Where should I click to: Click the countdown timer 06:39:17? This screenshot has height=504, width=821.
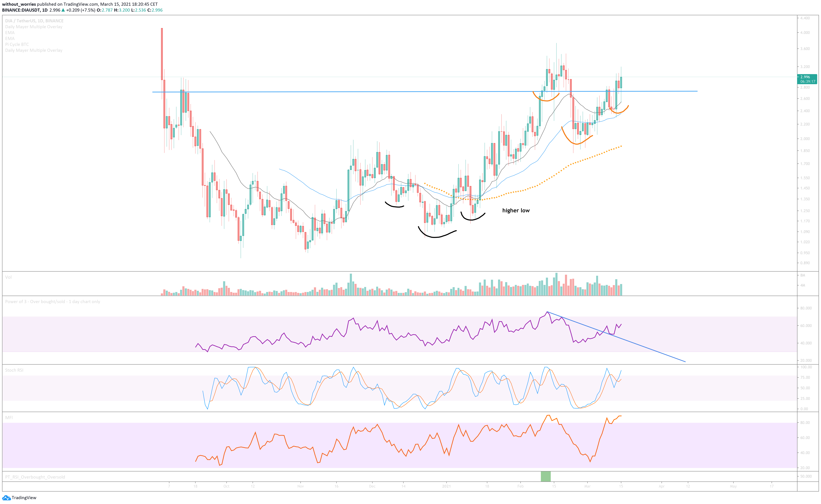(808, 82)
